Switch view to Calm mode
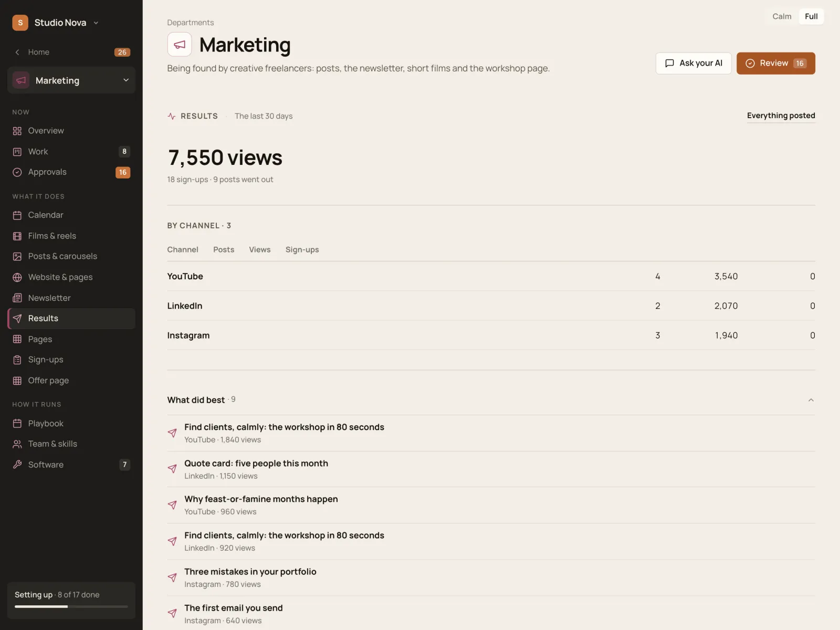This screenshot has height=630, width=840. click(x=782, y=16)
